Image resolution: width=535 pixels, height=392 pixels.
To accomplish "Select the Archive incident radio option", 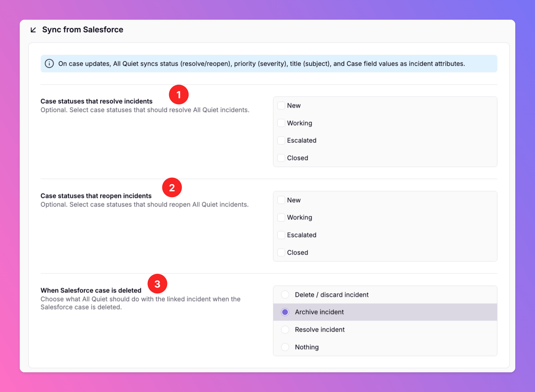I will pyautogui.click(x=285, y=312).
